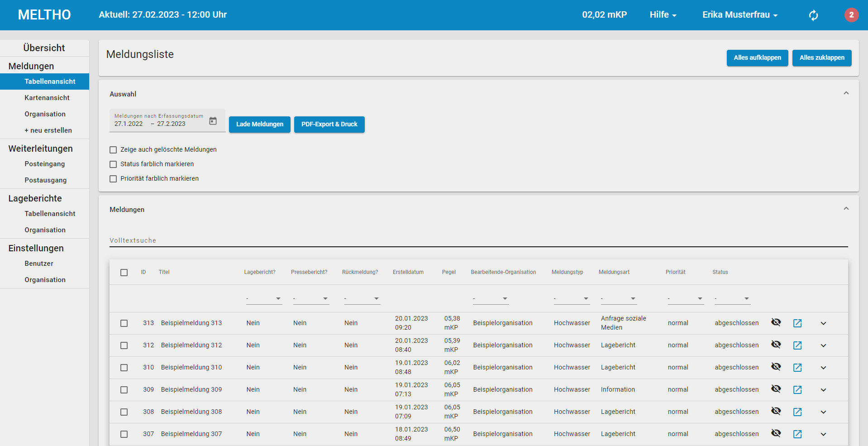Image resolution: width=868 pixels, height=446 pixels.
Task: Tick the select-all checkbox in table header
Action: (x=124, y=273)
